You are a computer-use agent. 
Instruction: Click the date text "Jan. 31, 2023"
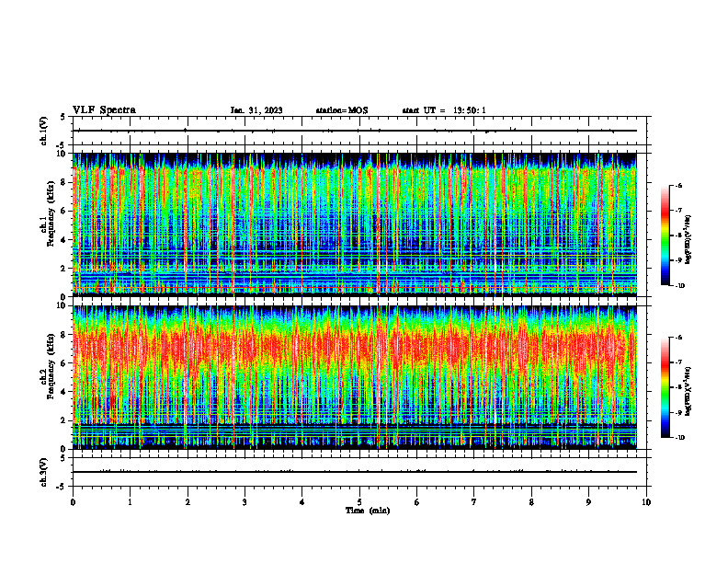click(x=256, y=110)
